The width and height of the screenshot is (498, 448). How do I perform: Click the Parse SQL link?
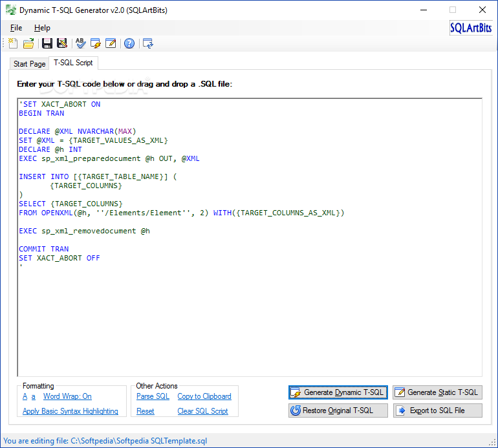click(153, 396)
